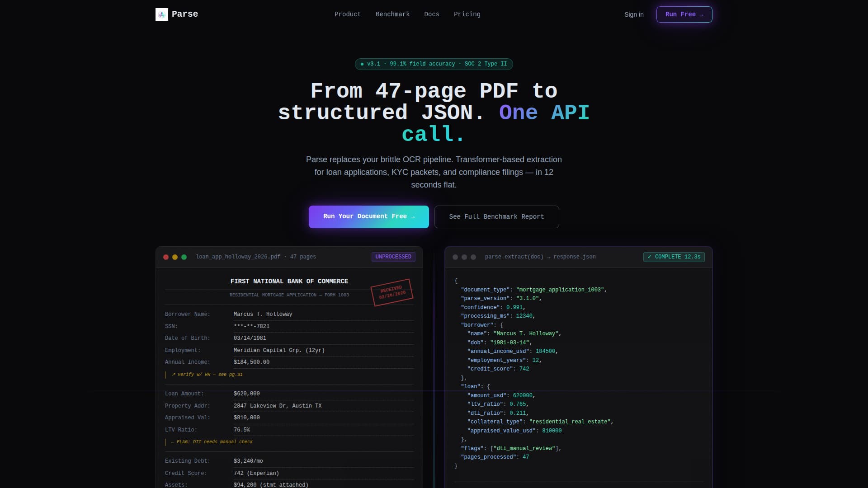Open the Pricing page link

pyautogui.click(x=467, y=14)
